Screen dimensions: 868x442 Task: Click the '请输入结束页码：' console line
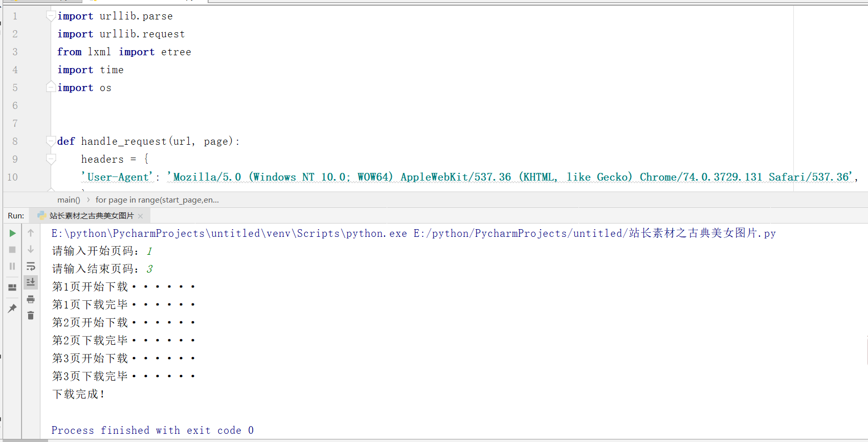[x=95, y=269]
